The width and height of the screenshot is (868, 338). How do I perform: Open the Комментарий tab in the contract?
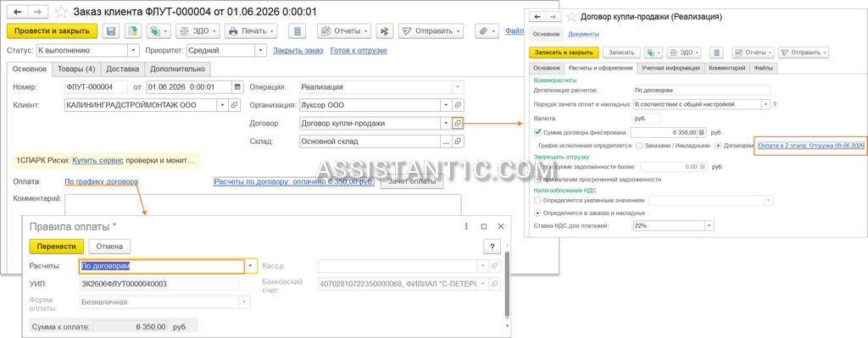[726, 68]
